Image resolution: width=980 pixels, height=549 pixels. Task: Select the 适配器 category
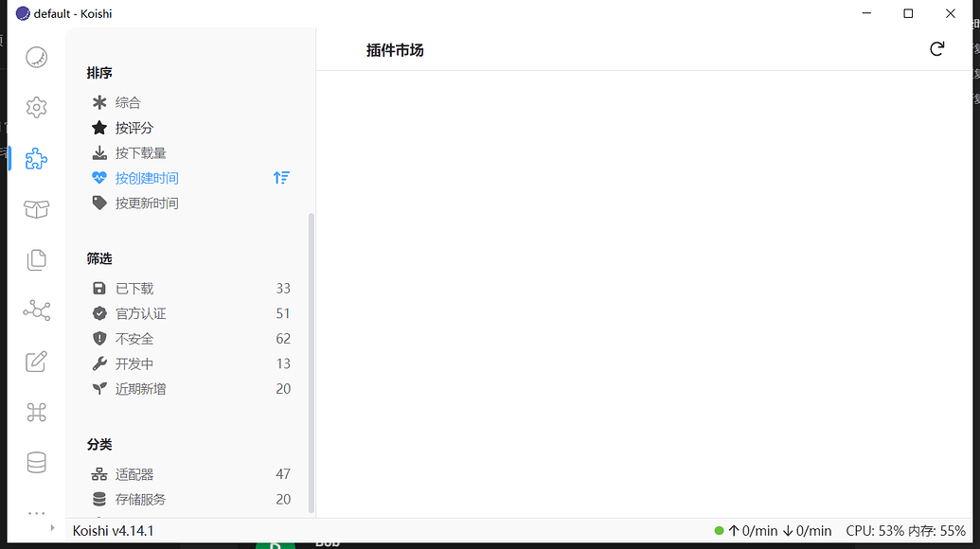pyautogui.click(x=134, y=474)
